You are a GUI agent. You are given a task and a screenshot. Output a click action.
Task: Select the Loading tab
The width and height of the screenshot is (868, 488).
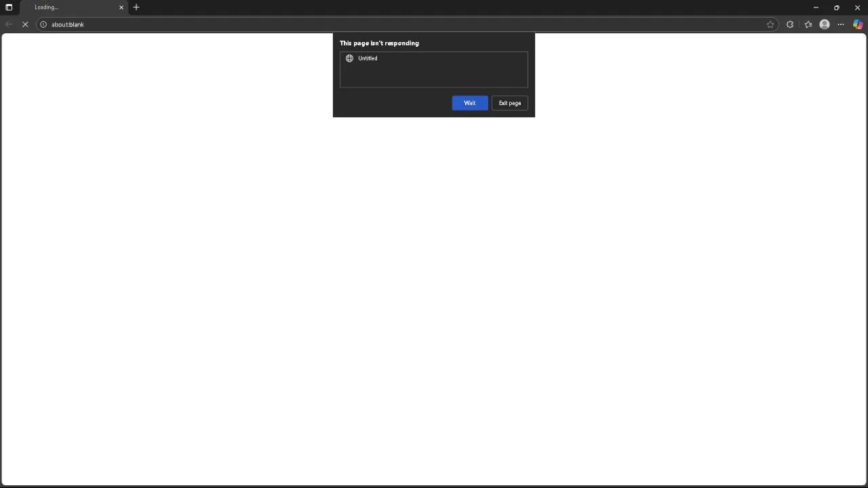coord(73,7)
